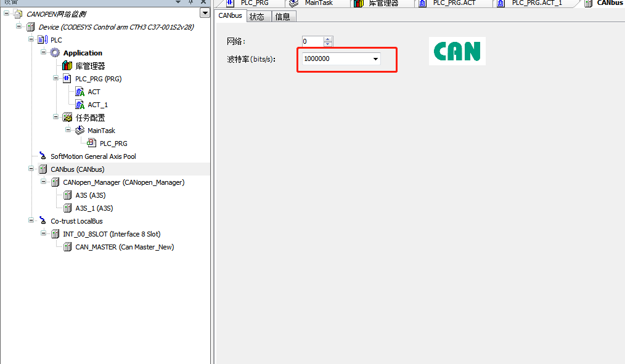Select the A3S_1 (A3S) tree label

pyautogui.click(x=94, y=208)
